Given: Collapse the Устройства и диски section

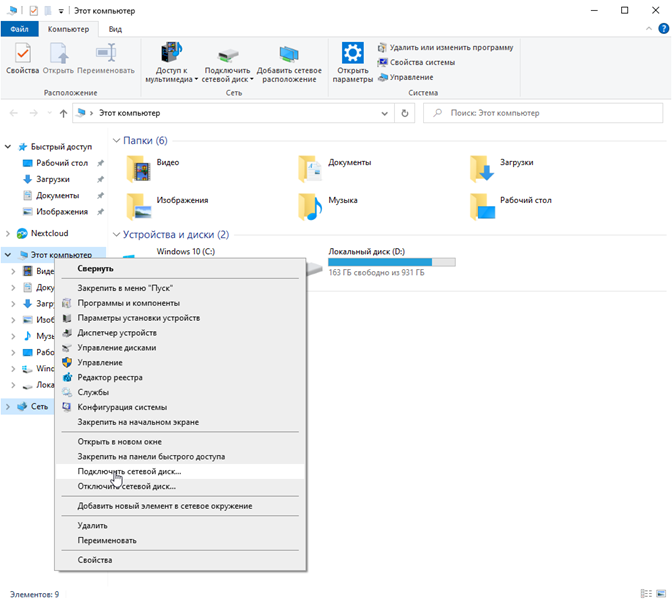Looking at the screenshot, I should click(116, 235).
